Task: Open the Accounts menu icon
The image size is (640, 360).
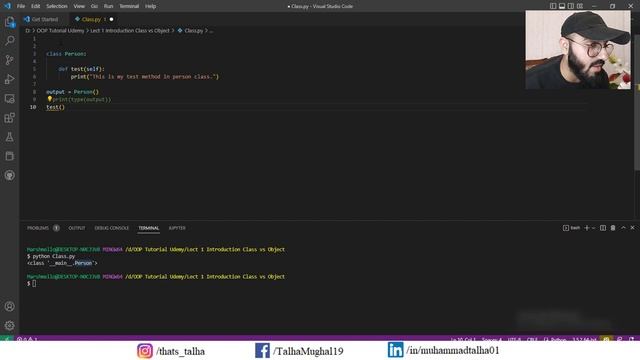Action: 9,306
